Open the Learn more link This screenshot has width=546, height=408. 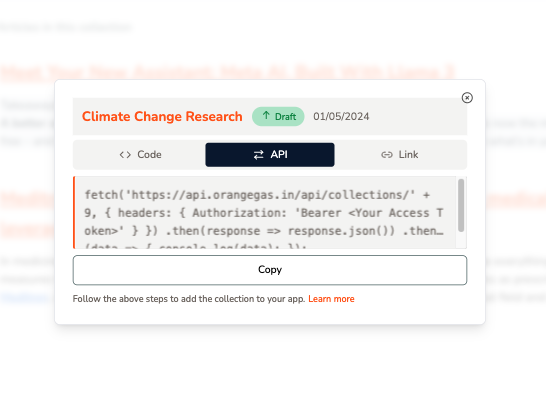tap(331, 299)
